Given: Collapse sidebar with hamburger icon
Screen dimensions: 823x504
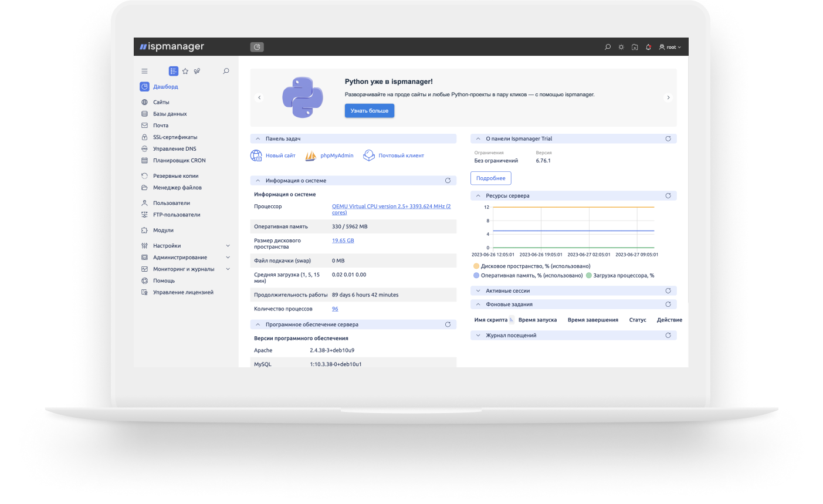Looking at the screenshot, I should pos(144,71).
